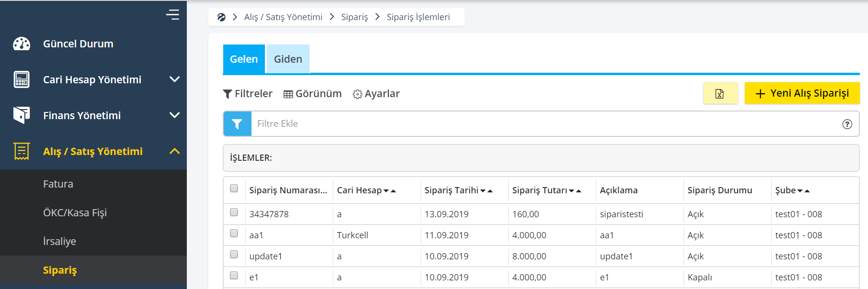Viewport: 868px width, 289px height.
Task: Collapse the sidebar with hamburger icon
Action: click(172, 15)
